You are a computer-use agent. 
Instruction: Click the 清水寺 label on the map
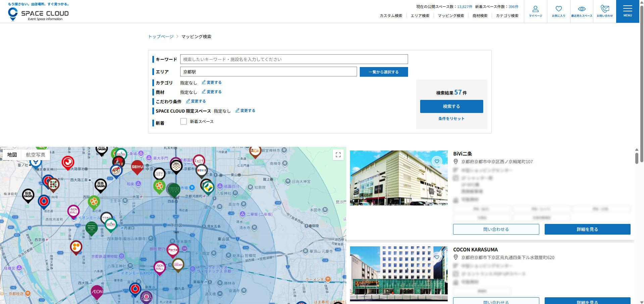[244, 228]
